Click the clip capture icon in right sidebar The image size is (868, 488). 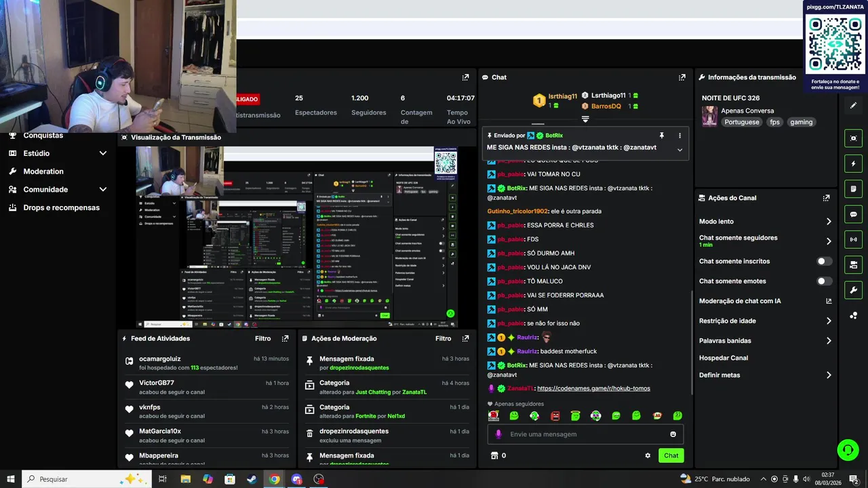pyautogui.click(x=853, y=138)
